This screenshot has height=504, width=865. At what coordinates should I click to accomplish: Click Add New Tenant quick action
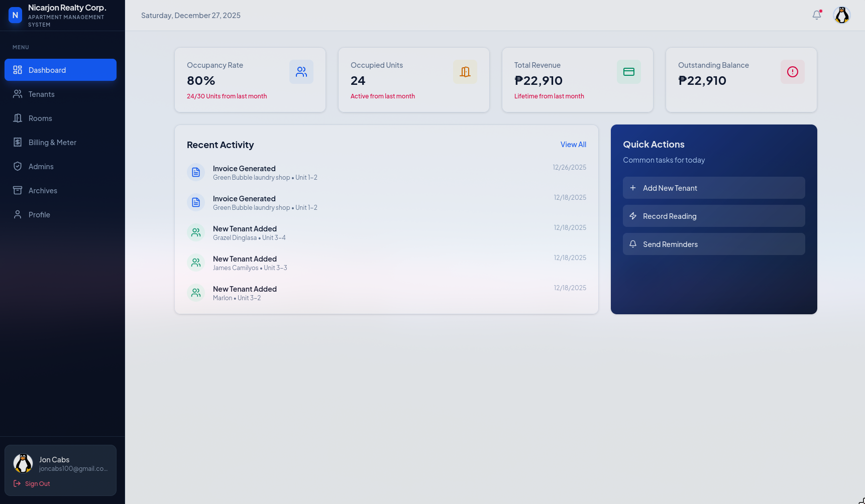tap(714, 188)
